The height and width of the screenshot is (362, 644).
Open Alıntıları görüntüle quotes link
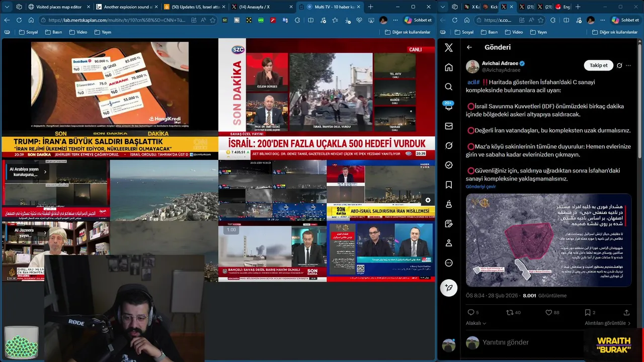coord(607,323)
